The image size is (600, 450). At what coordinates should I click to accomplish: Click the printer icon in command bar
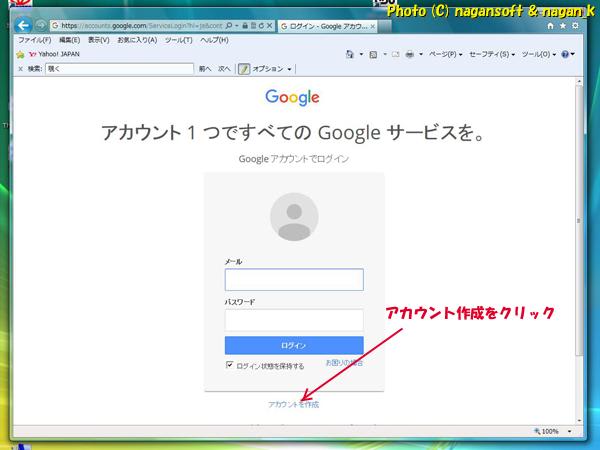point(410,54)
